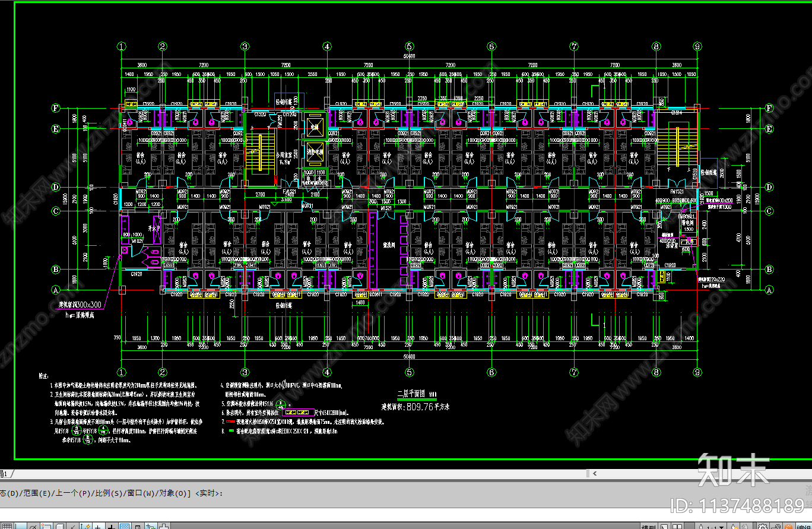Select the 比例(S) command option
Screen dimensions: 812x529
[x=110, y=493]
